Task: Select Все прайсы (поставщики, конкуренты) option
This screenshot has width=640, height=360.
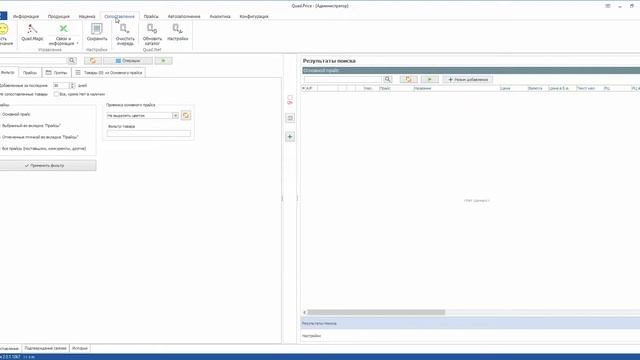Action: click(x=44, y=149)
